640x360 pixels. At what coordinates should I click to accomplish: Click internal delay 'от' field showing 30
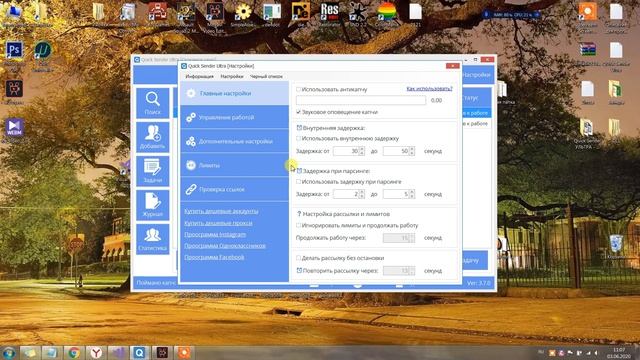[345, 151]
